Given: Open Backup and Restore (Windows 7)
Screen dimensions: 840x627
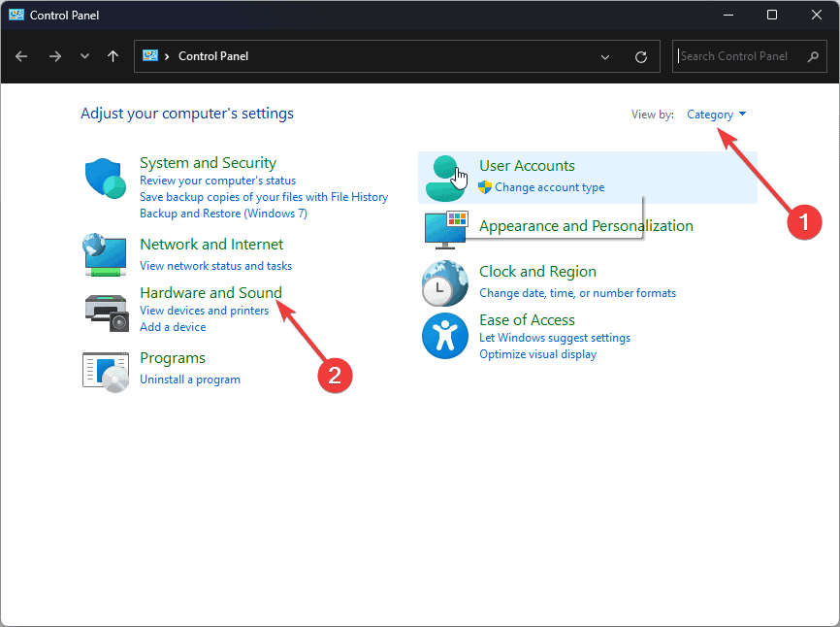Looking at the screenshot, I should point(223,214).
